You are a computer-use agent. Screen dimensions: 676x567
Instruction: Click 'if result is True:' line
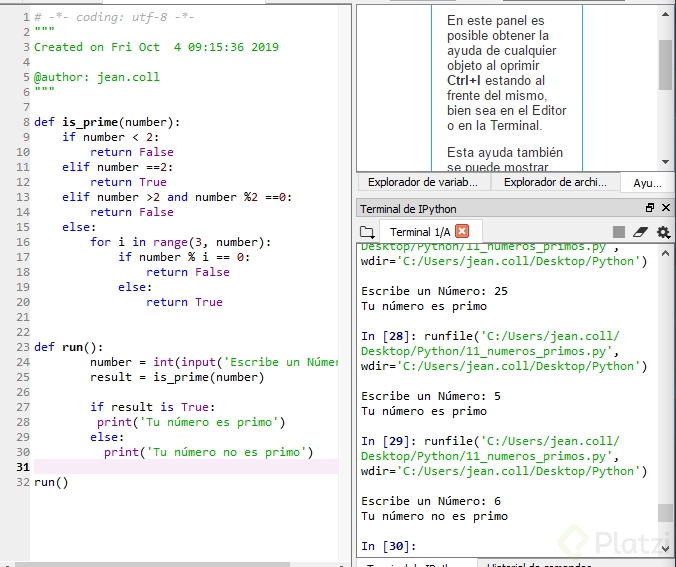(152, 407)
